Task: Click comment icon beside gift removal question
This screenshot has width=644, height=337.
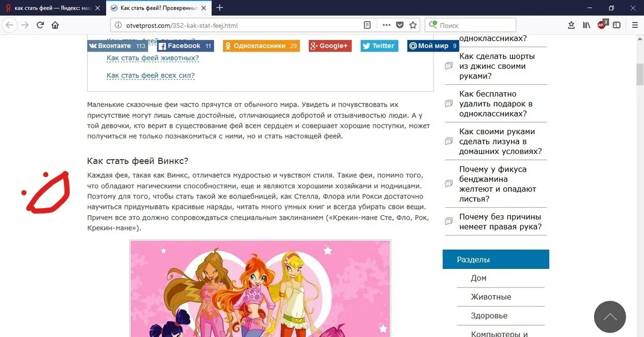Action: 449,104
